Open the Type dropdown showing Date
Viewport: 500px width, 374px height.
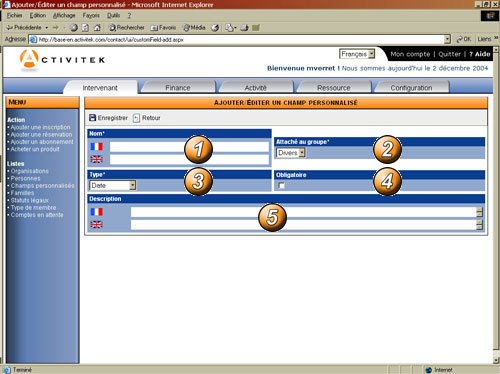[113, 185]
